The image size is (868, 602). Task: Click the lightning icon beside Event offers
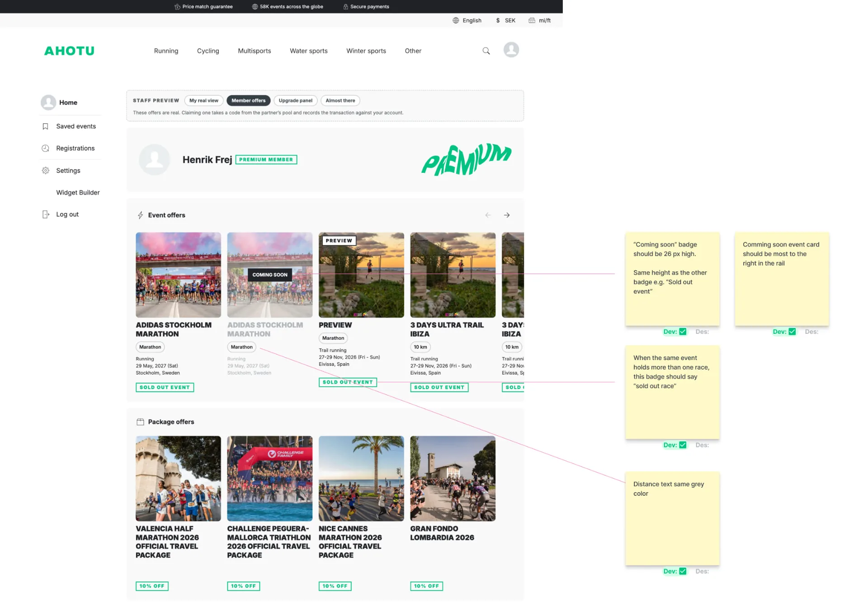point(141,215)
